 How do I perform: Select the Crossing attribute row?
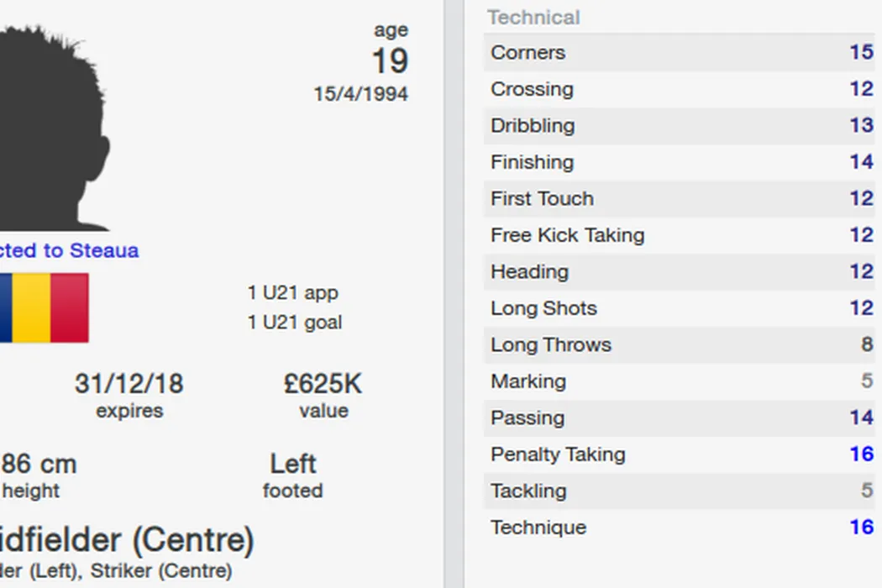pos(679,89)
